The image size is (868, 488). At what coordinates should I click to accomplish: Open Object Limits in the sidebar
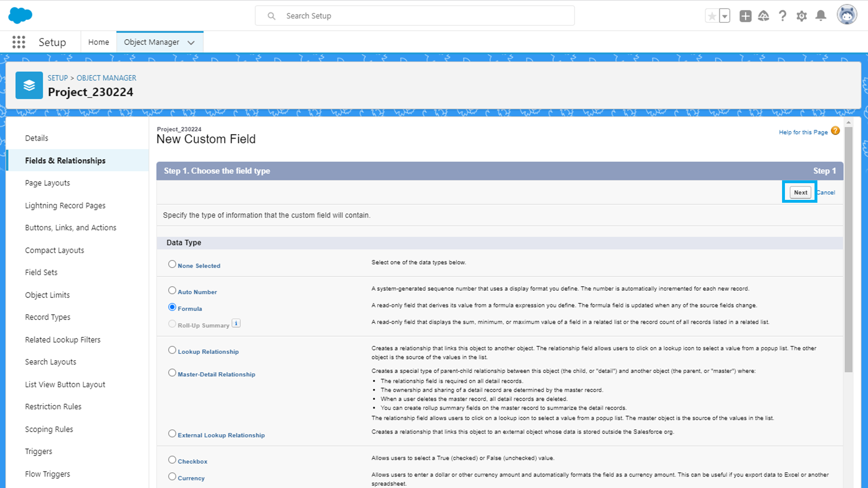47,295
